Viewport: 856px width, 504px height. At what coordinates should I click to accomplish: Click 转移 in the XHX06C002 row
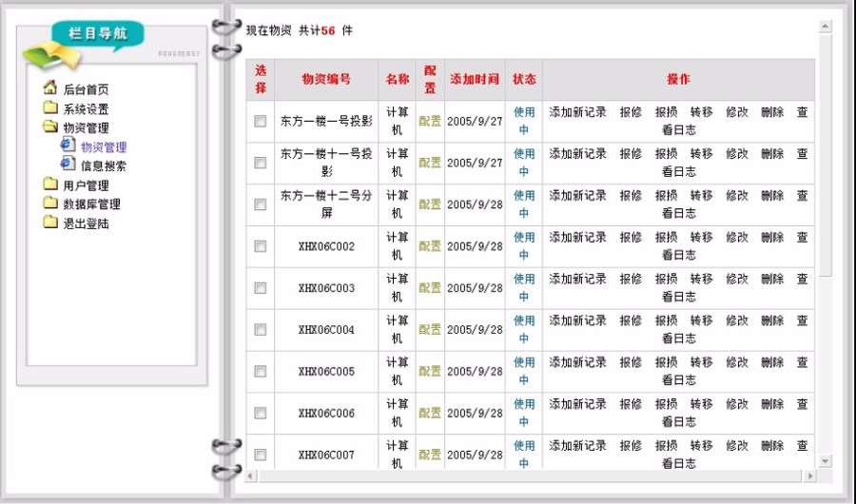[x=702, y=237]
